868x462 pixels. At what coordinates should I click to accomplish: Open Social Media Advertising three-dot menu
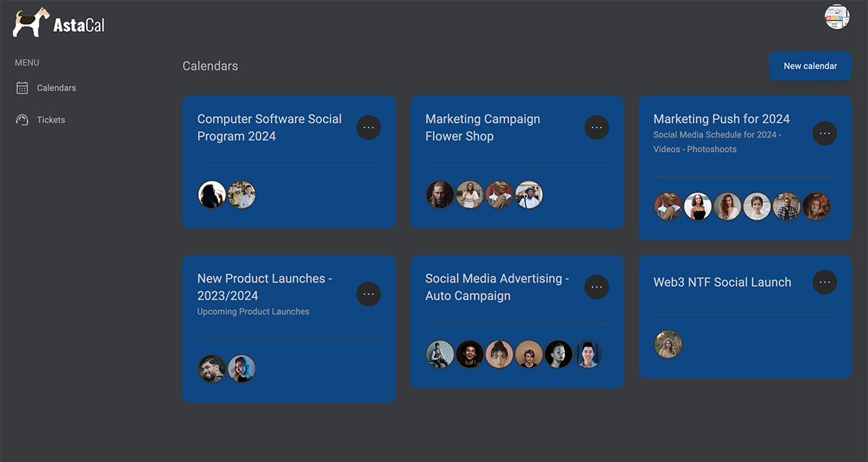tap(596, 287)
